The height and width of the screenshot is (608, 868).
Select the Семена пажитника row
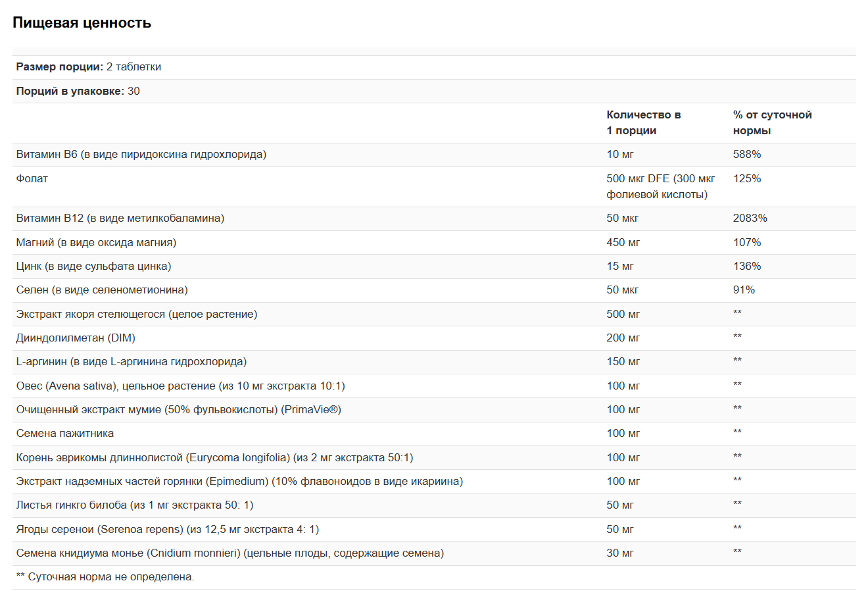click(x=434, y=434)
